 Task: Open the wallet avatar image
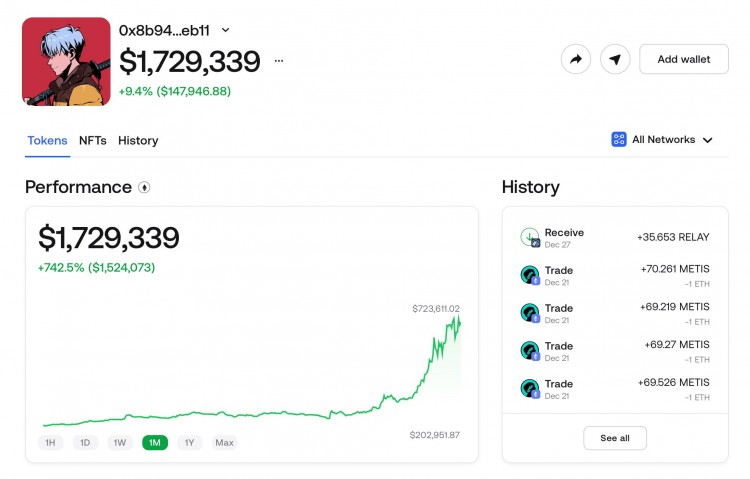point(66,61)
